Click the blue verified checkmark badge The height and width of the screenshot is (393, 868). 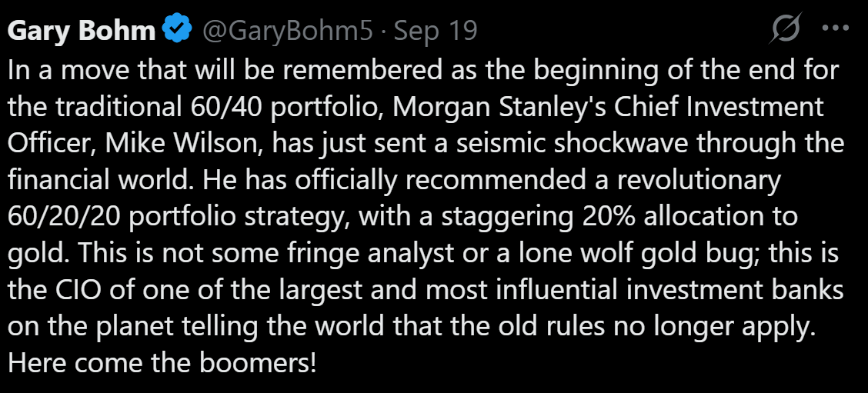click(178, 31)
